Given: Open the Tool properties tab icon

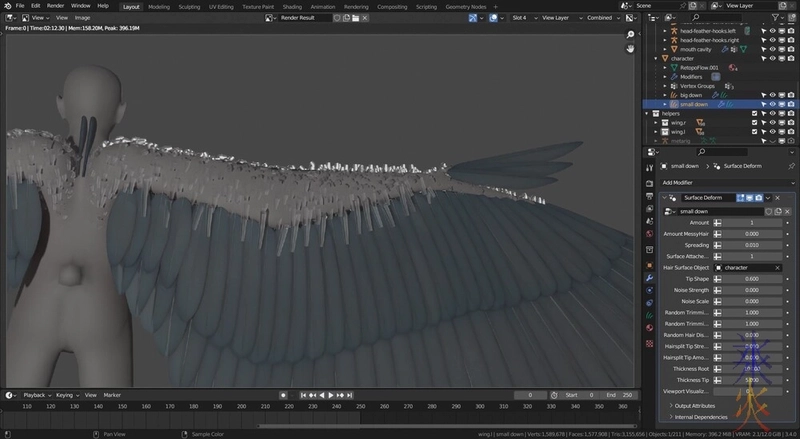Looking at the screenshot, I should coord(651,166).
